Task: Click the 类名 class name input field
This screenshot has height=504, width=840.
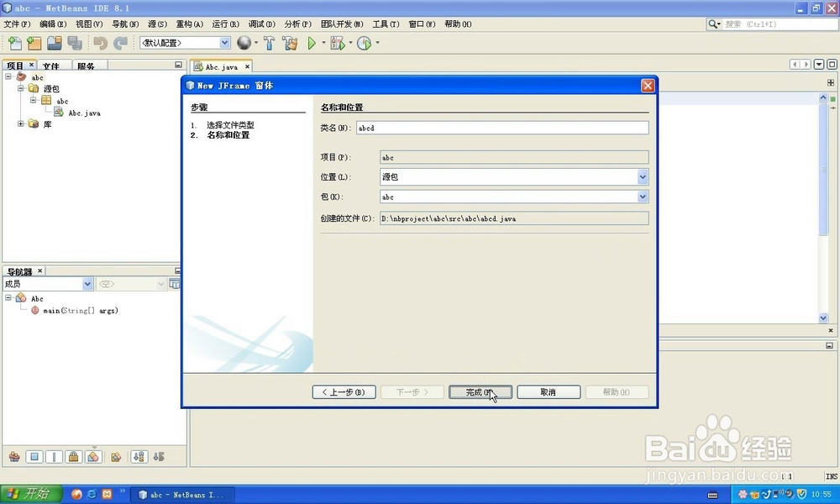Action: (x=502, y=128)
